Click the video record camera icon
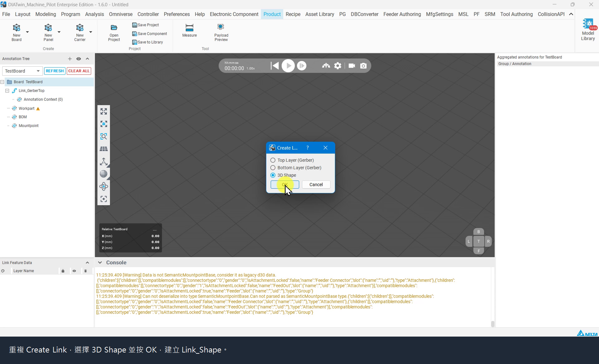599x364 pixels. click(x=352, y=66)
